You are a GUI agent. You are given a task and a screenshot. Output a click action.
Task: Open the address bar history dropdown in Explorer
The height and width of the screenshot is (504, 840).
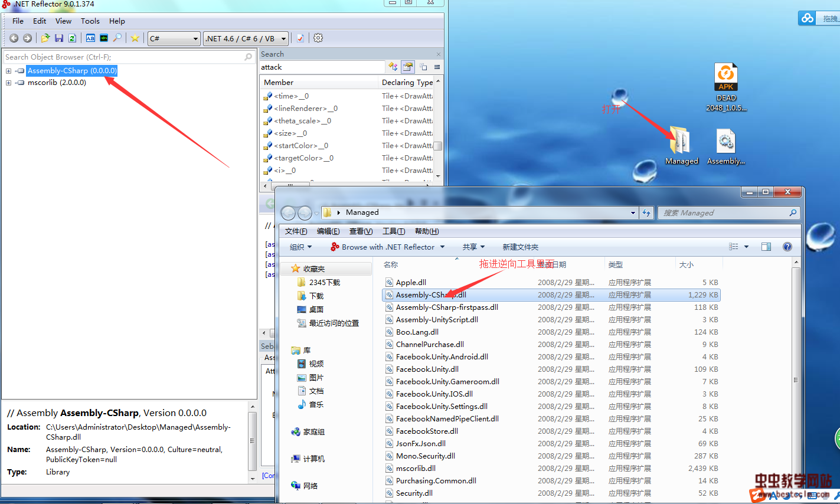tap(633, 213)
